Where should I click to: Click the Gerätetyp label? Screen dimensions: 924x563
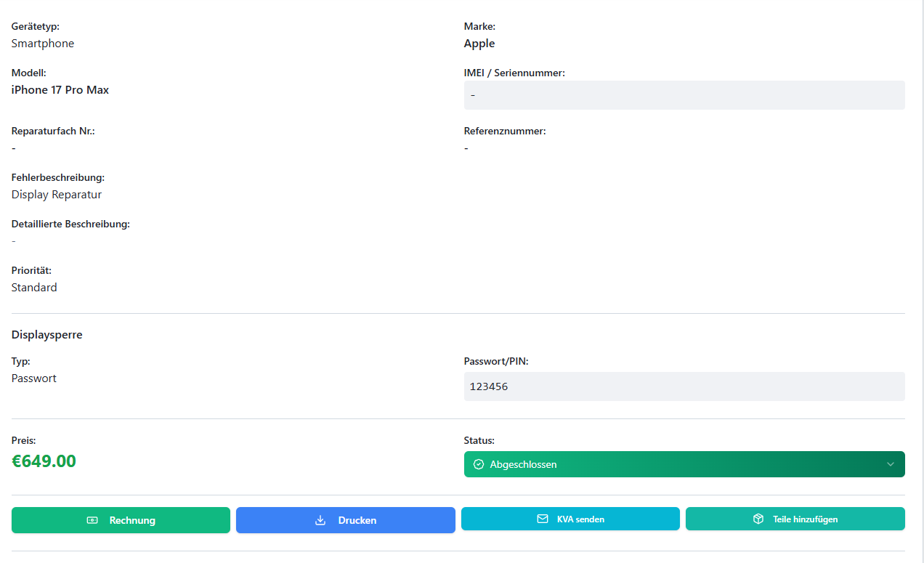[36, 26]
